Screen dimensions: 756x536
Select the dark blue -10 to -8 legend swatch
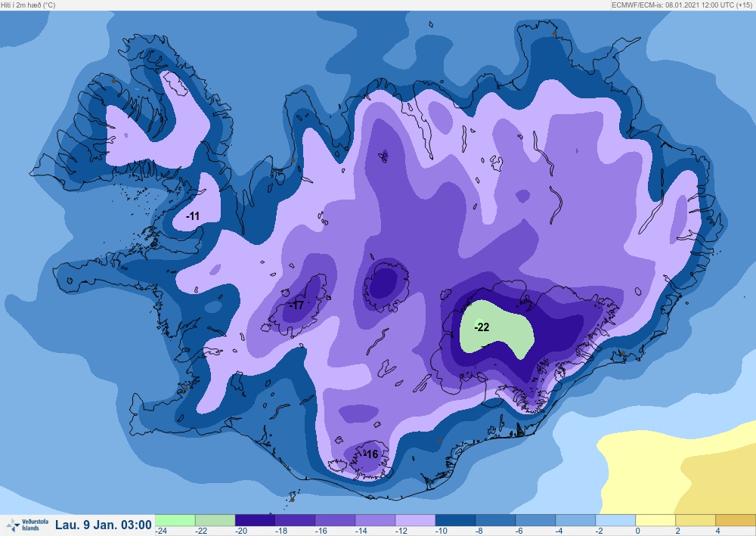coord(455,520)
